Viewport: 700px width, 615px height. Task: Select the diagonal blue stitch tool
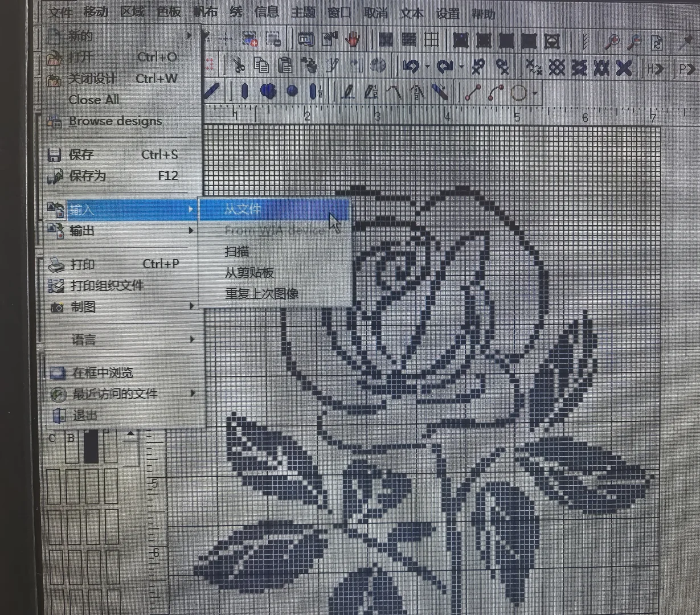pyautogui.click(x=211, y=91)
